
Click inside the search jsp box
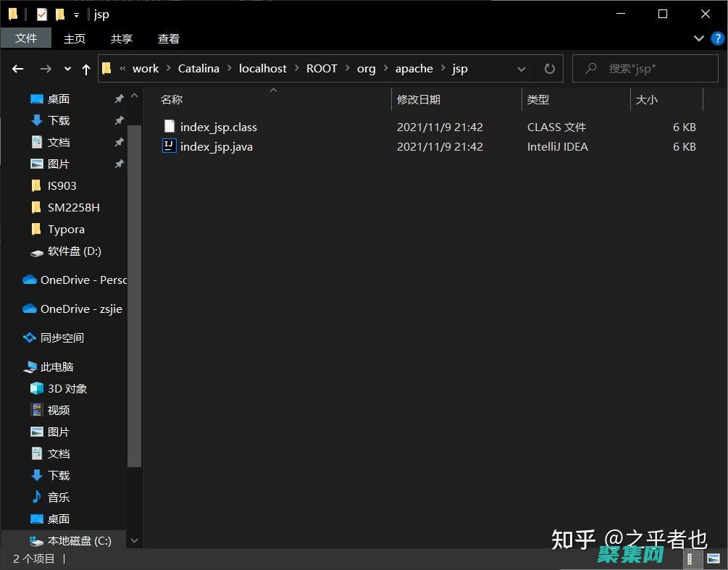point(645,68)
